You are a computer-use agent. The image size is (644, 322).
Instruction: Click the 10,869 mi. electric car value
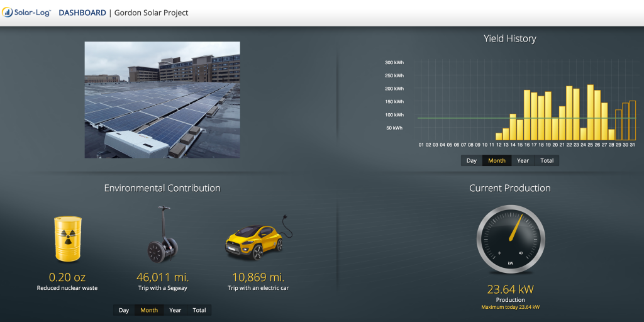[x=258, y=277]
